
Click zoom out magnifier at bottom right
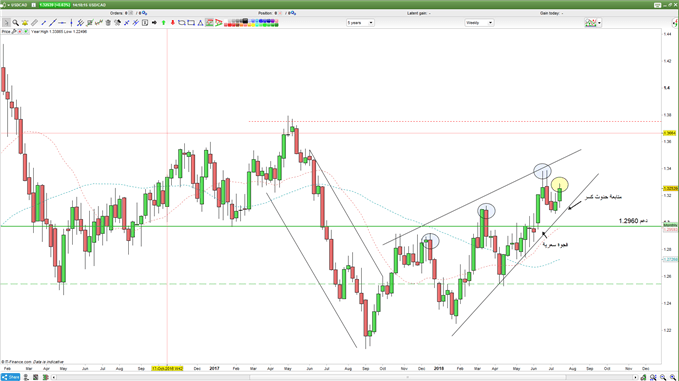(663, 378)
